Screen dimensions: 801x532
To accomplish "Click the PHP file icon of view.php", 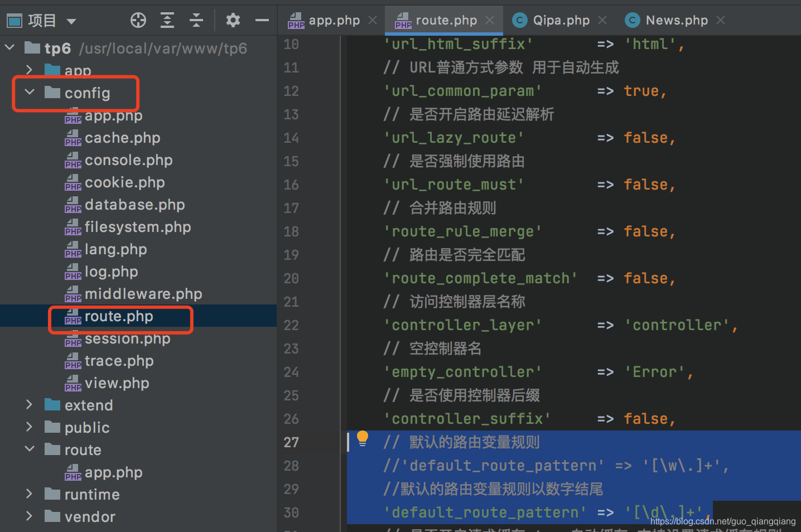I will click(x=73, y=383).
